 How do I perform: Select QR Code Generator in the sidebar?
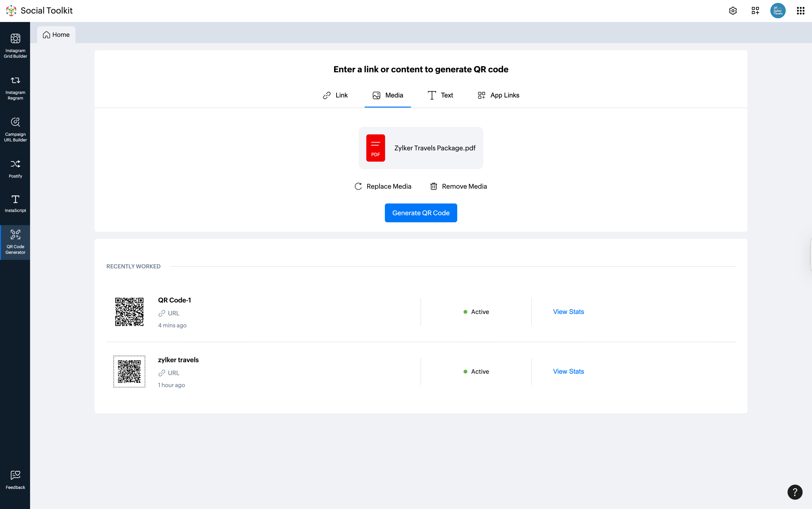coord(15,242)
